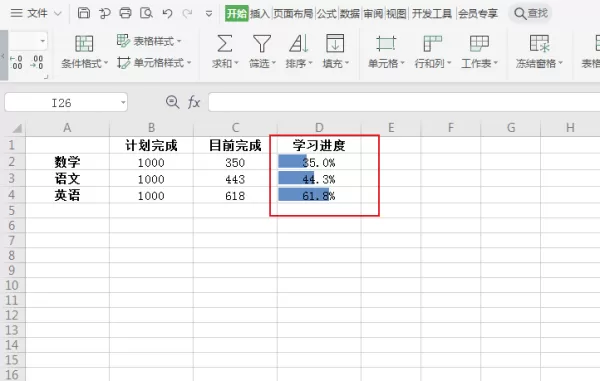Screen dimensions: 600x381
Task: Select the cell containing 443
Action: coord(235,179)
